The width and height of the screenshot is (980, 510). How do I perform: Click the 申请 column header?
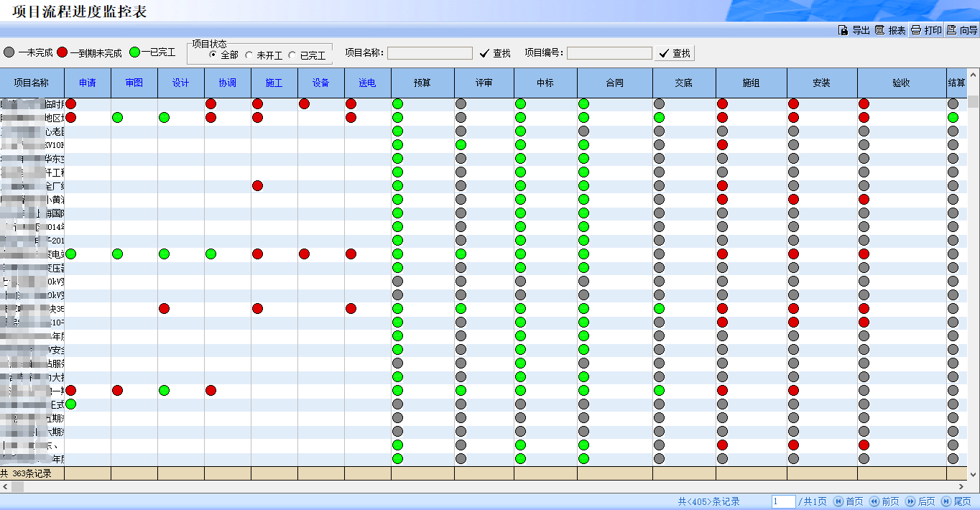tap(88, 83)
